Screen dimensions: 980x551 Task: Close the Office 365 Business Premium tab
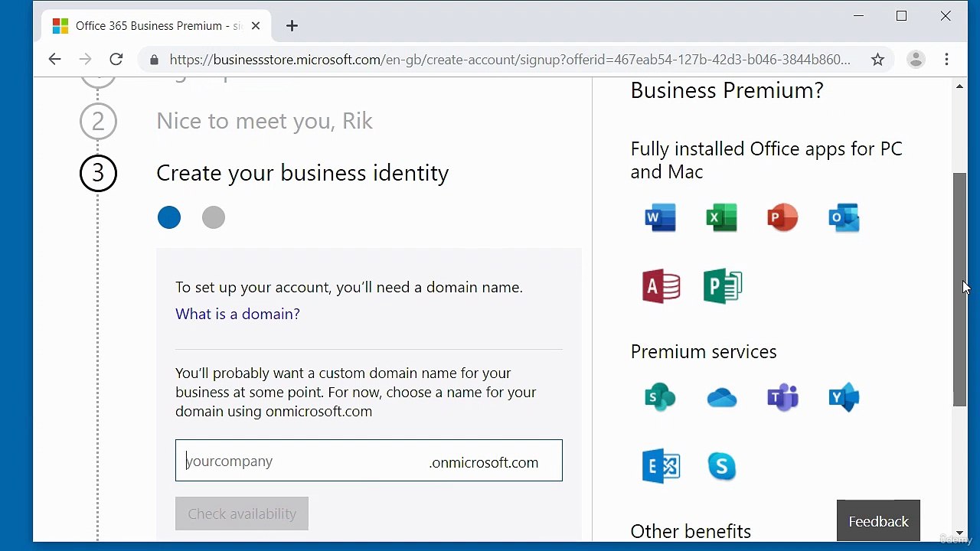256,26
